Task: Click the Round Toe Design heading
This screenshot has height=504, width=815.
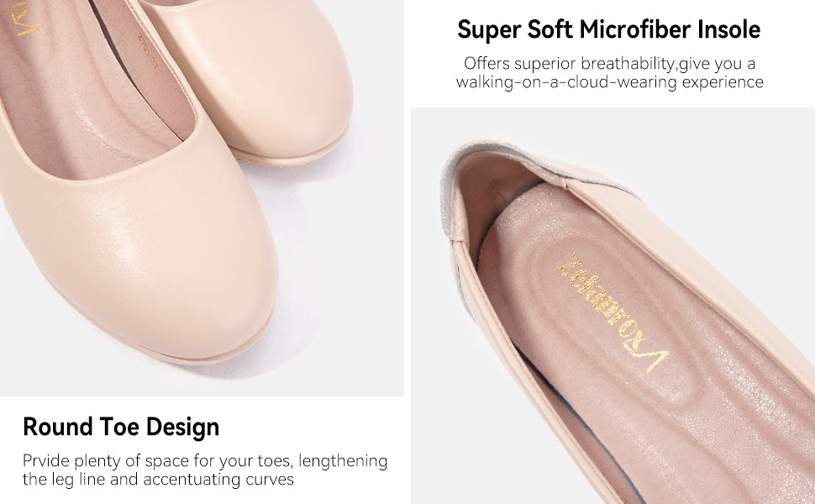Action: [x=121, y=427]
